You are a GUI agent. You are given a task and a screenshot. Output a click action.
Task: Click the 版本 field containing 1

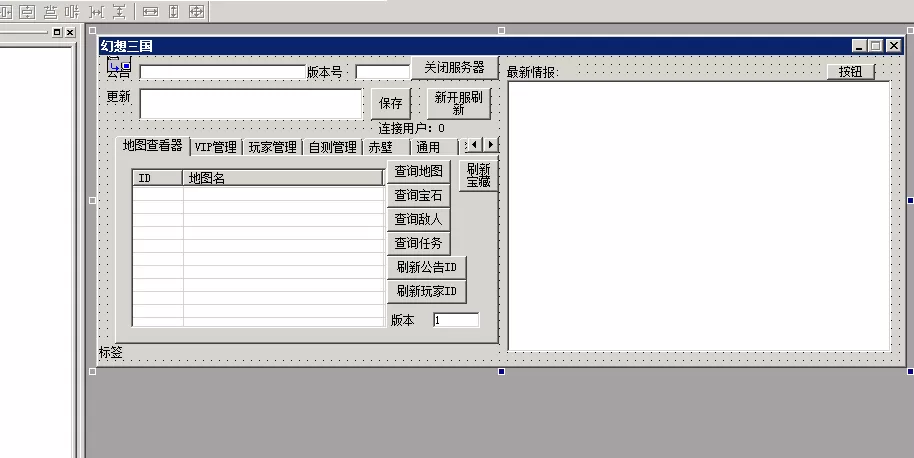click(x=456, y=320)
